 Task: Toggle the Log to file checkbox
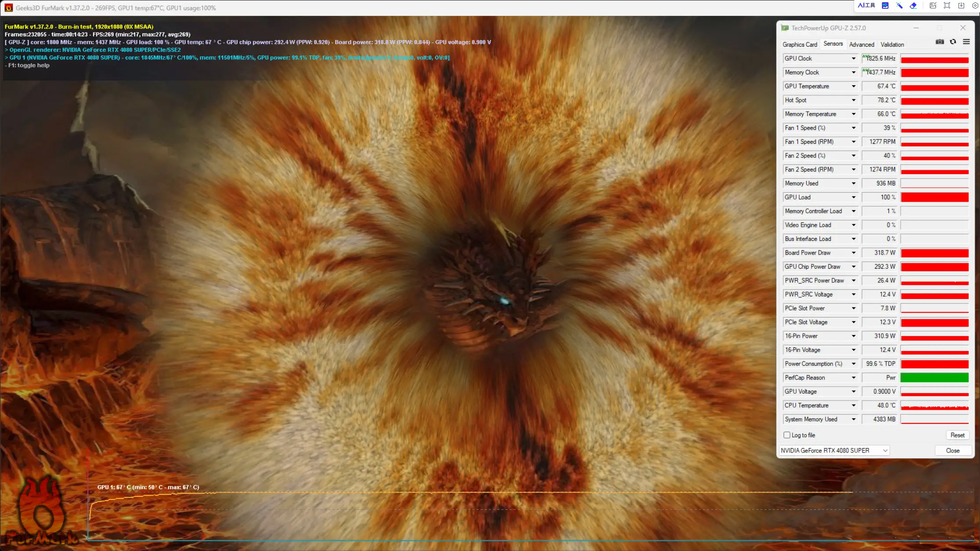[787, 434]
